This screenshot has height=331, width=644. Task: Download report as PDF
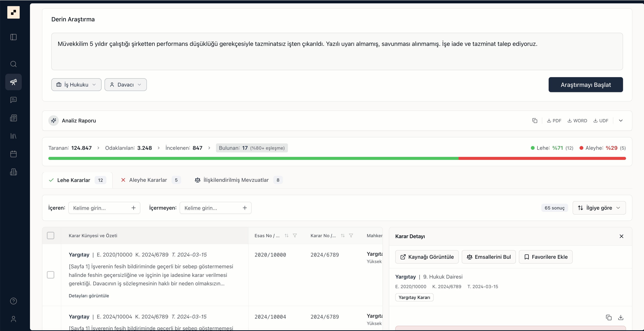tap(554, 121)
